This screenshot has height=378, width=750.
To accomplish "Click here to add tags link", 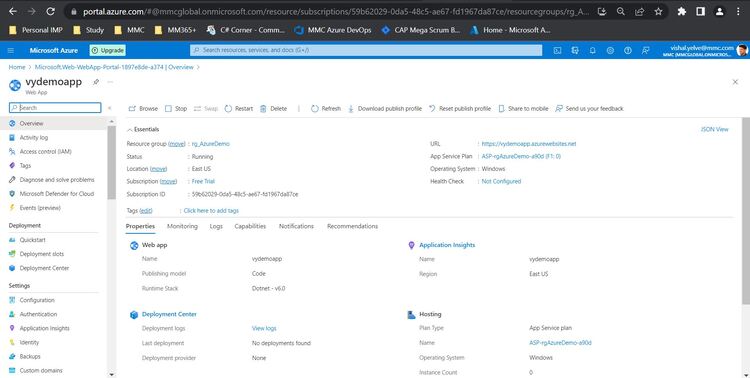I will (x=211, y=211).
